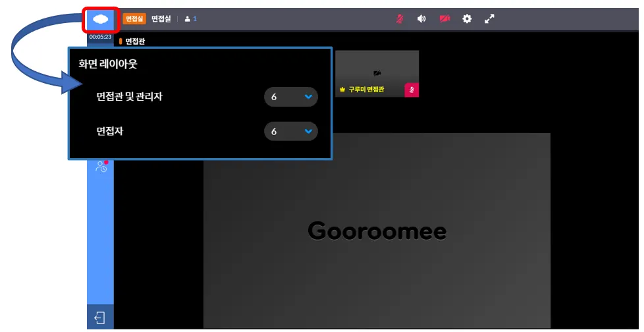
Task: Click the Gooroomee main video area
Action: [x=377, y=231]
